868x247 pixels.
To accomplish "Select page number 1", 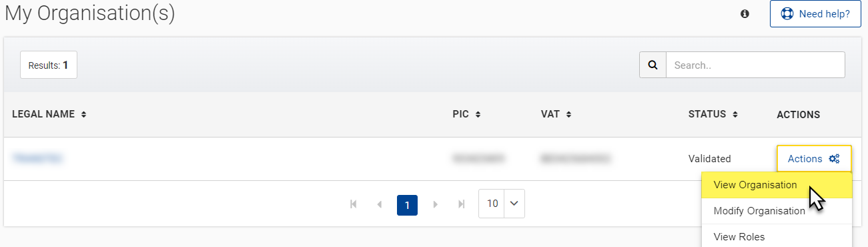I will [x=407, y=204].
